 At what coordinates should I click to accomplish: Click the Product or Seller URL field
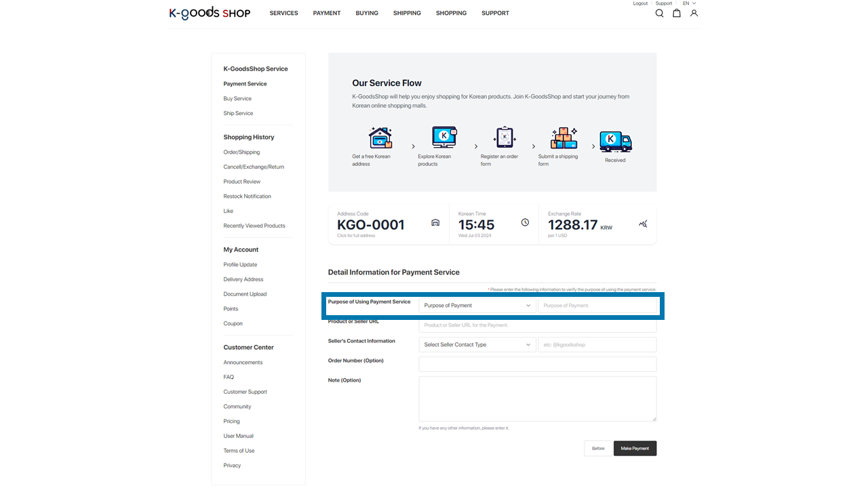tap(537, 325)
